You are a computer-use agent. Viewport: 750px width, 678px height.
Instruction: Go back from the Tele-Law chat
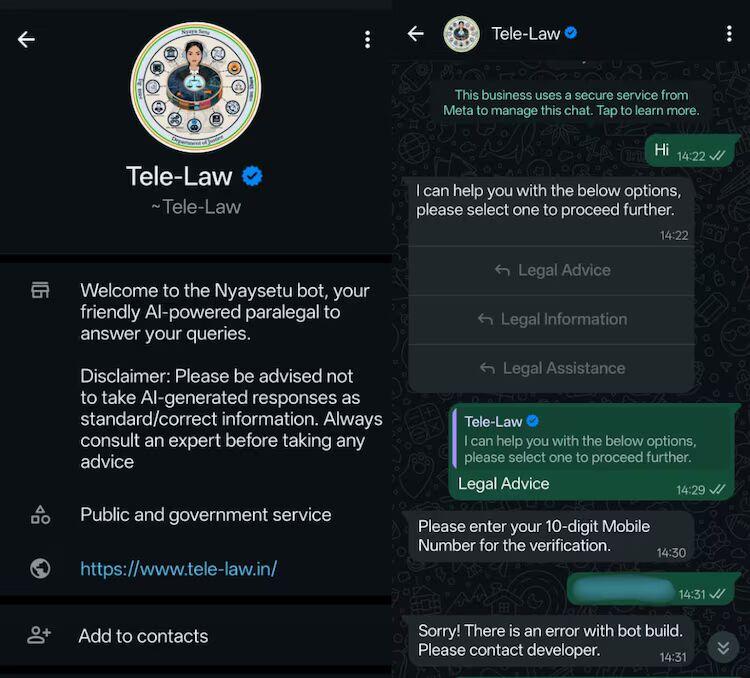point(416,34)
